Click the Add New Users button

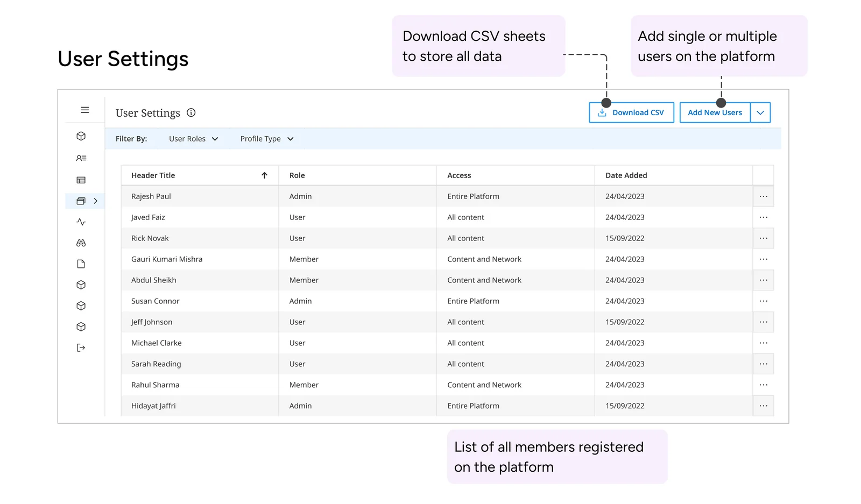715,112
